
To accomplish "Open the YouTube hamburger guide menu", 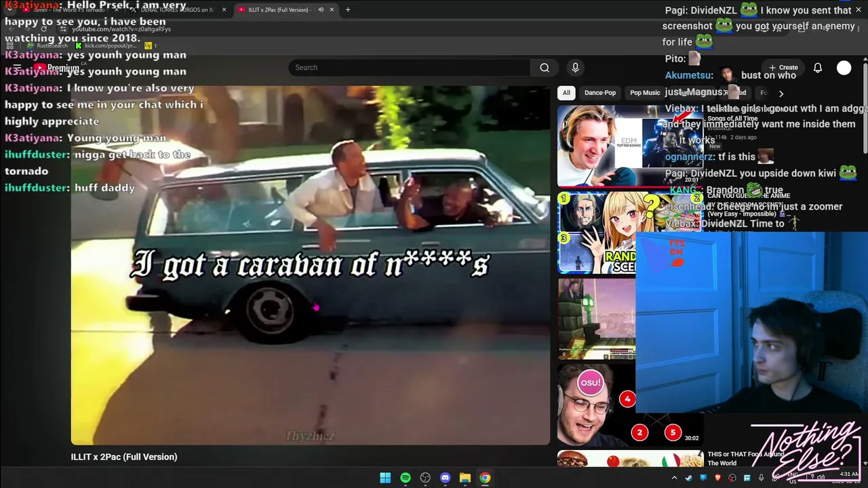I will pyautogui.click(x=18, y=68).
